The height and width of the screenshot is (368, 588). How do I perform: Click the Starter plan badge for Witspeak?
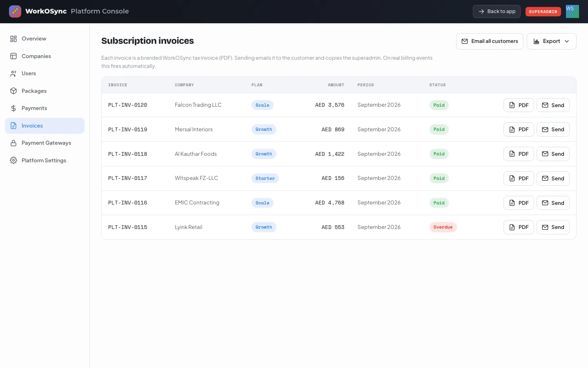265,178
